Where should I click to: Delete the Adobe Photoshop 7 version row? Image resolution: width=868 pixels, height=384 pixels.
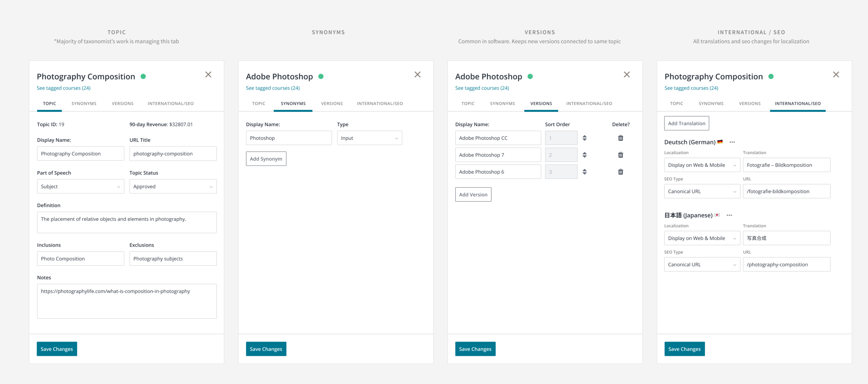[620, 155]
